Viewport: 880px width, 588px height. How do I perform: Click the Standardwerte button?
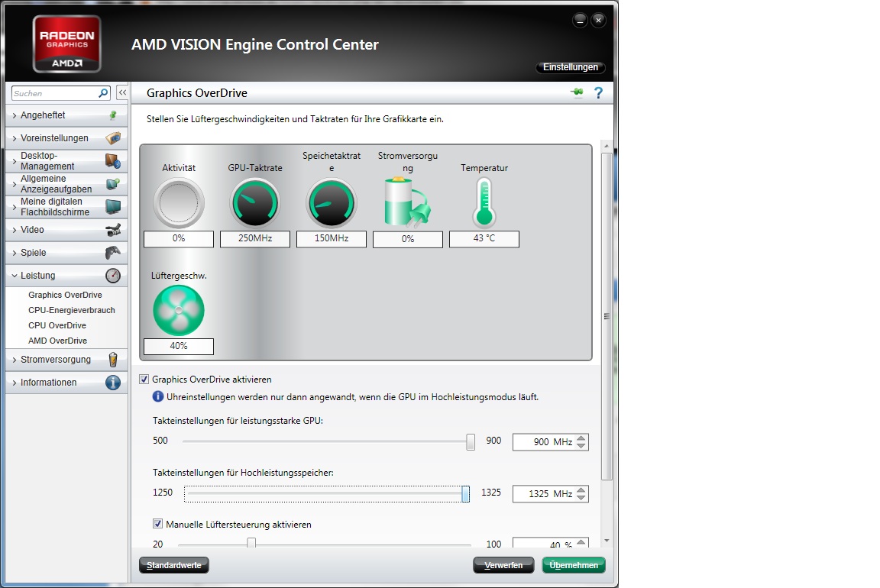click(174, 565)
